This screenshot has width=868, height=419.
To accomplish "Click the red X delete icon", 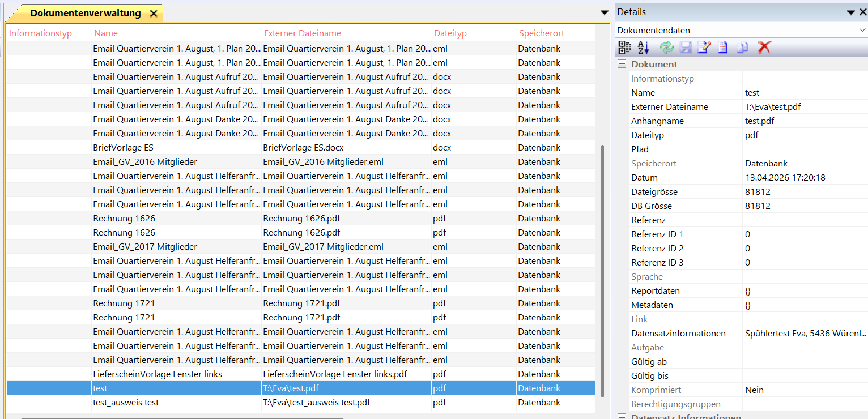I will [765, 48].
